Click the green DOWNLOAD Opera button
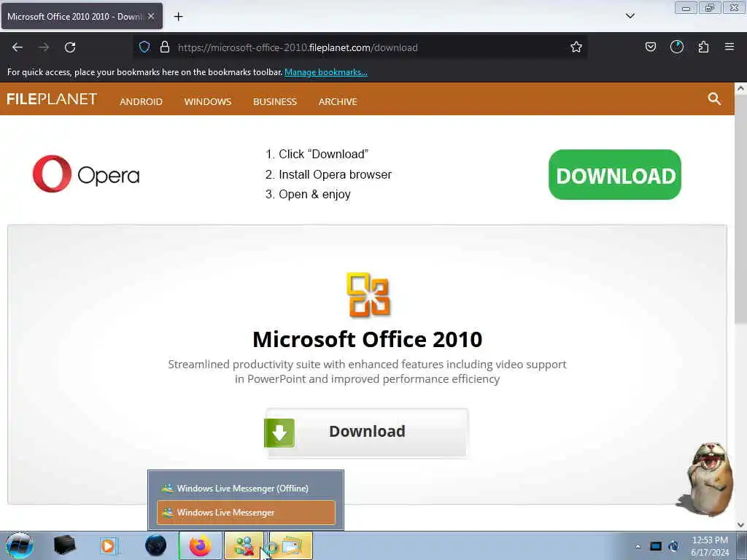 pyautogui.click(x=614, y=175)
